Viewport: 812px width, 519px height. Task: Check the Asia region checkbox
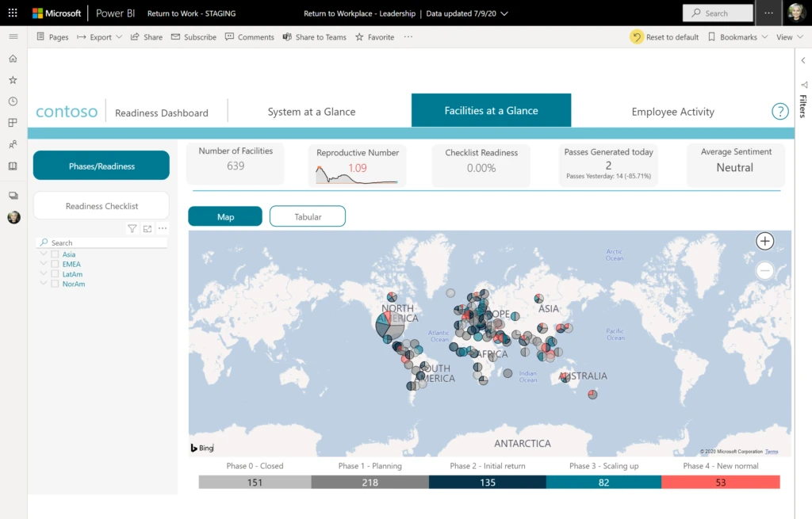coord(55,254)
